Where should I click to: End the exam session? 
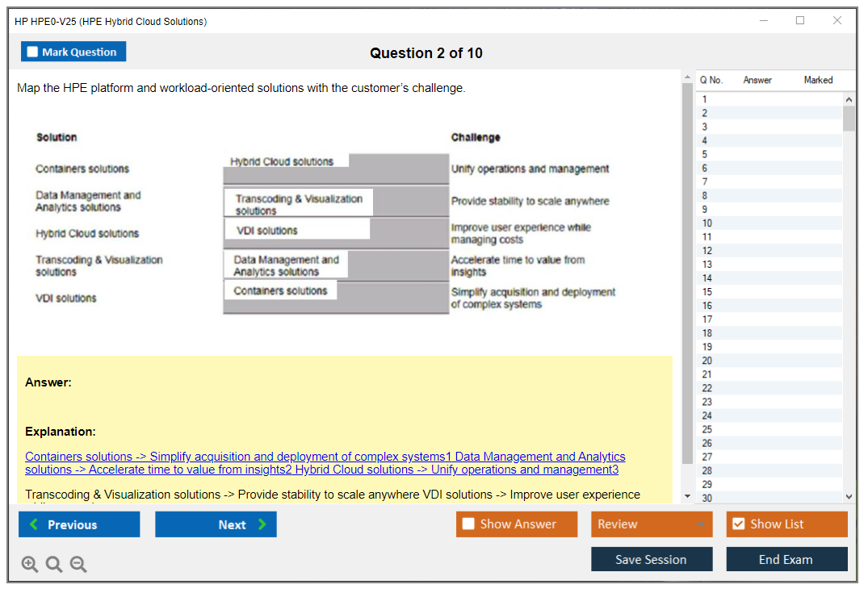click(x=786, y=560)
